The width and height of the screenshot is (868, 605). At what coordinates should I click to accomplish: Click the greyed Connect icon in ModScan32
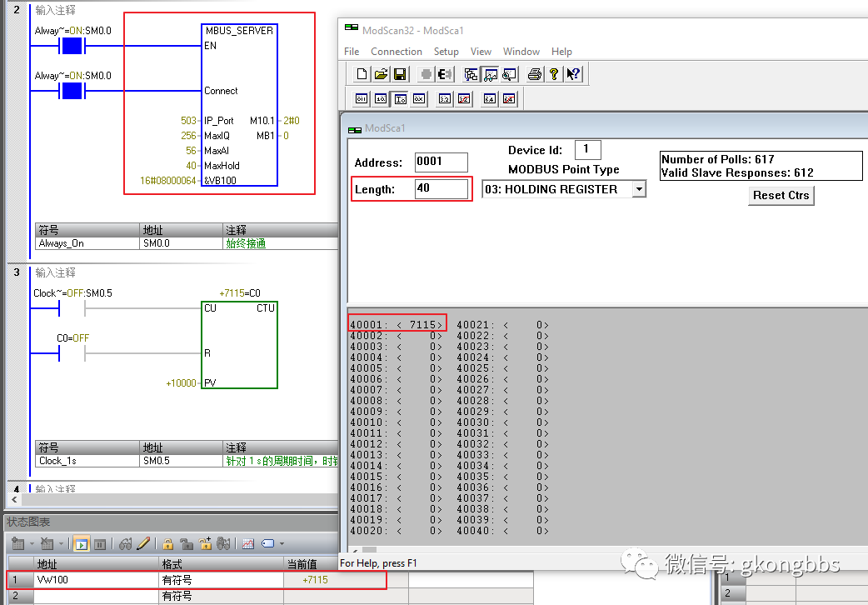tap(426, 74)
